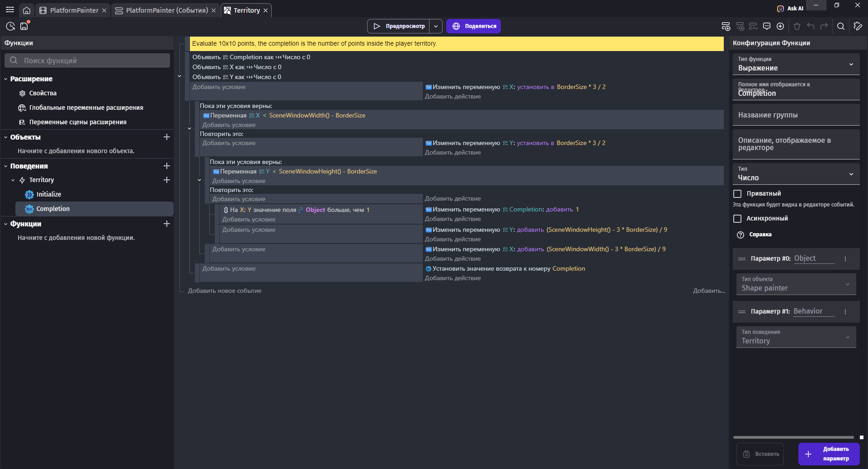Enable the Приватный checkbox
The image size is (868, 469).
[x=737, y=193]
